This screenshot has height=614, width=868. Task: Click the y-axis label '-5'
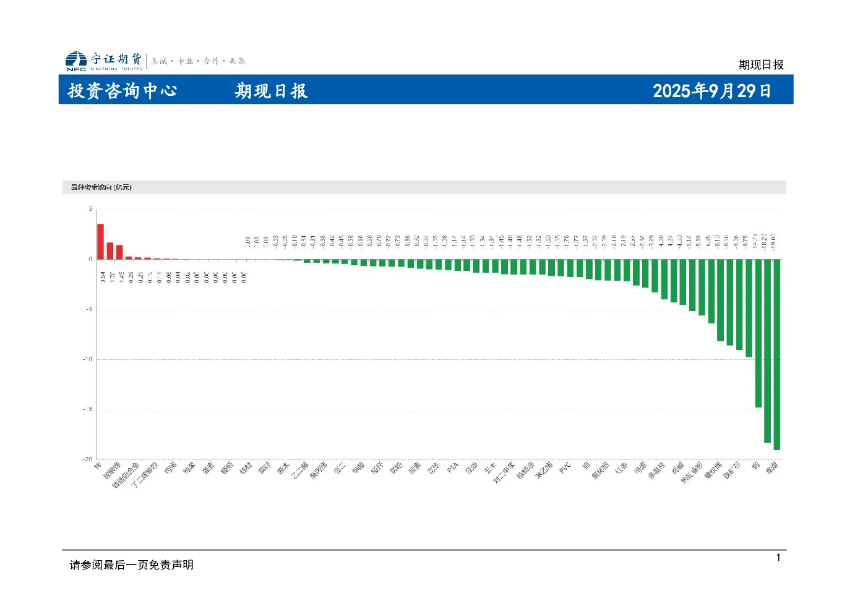[89, 309]
